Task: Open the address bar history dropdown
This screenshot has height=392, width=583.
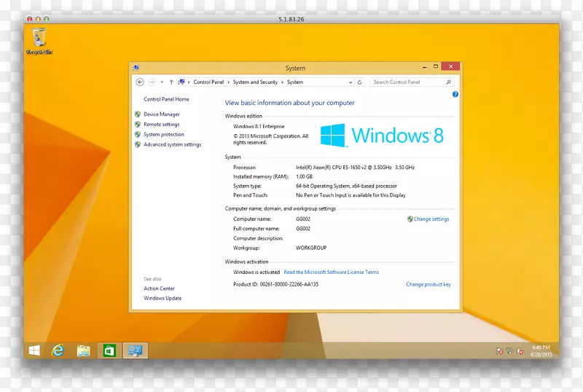Action: [351, 82]
